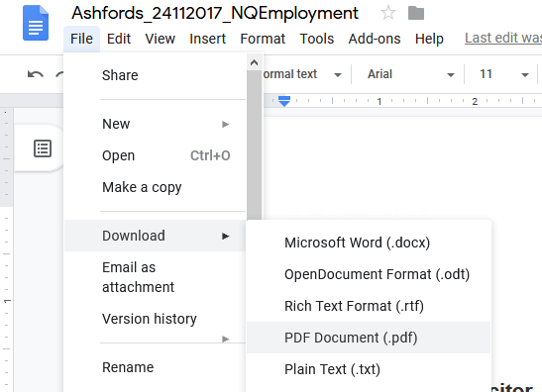Click the document title Ashfords_24112017_NQEmployment
542x392 pixels.
(215, 14)
